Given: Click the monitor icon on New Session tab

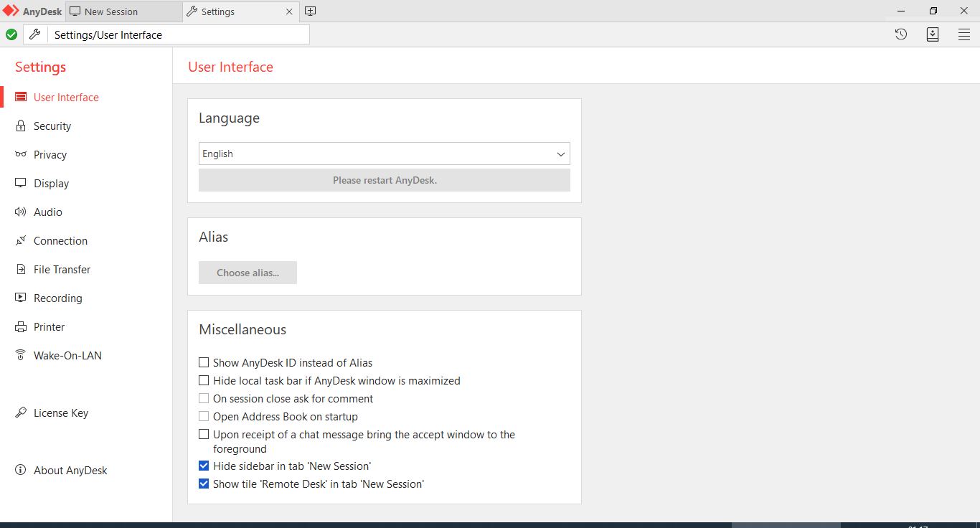Looking at the screenshot, I should point(75,11).
